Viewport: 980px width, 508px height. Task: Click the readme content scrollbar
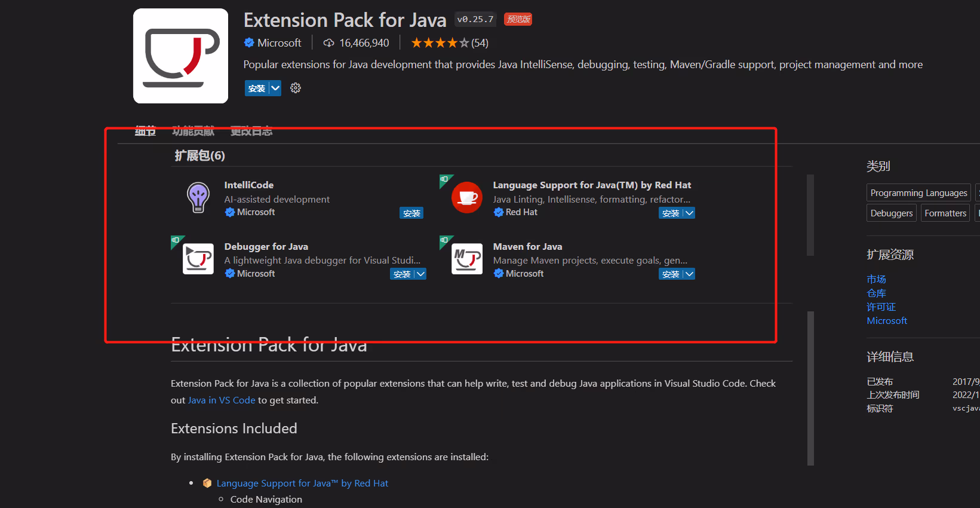click(x=810, y=388)
